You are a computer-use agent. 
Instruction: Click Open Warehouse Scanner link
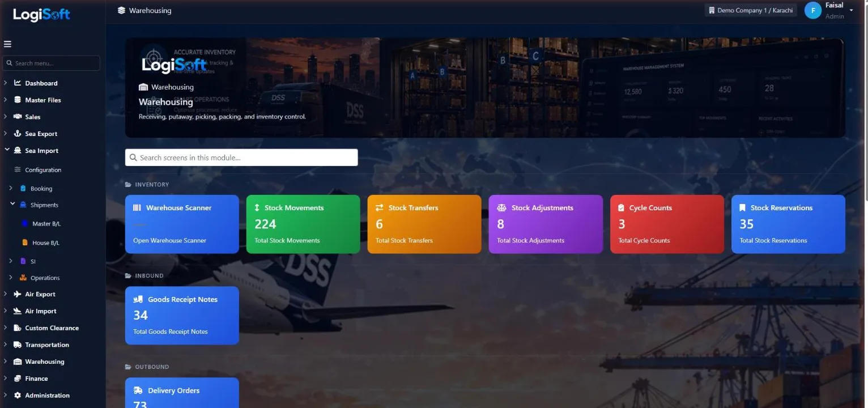pos(169,240)
